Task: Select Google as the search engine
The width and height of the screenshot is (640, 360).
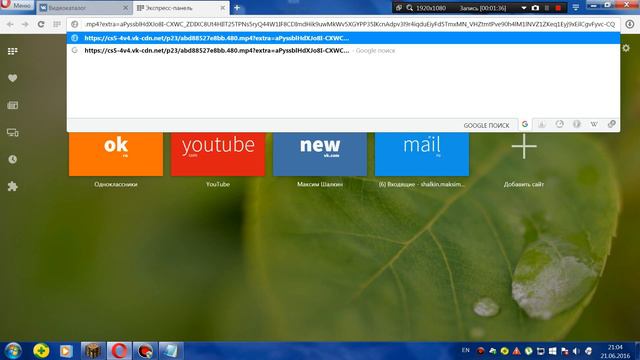Action: 525,124
